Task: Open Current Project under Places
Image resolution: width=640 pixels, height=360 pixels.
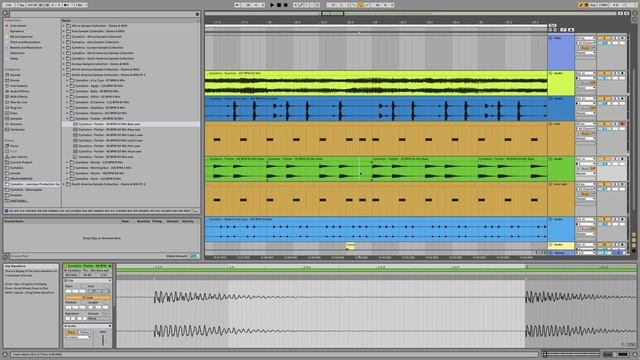Action: point(21,162)
